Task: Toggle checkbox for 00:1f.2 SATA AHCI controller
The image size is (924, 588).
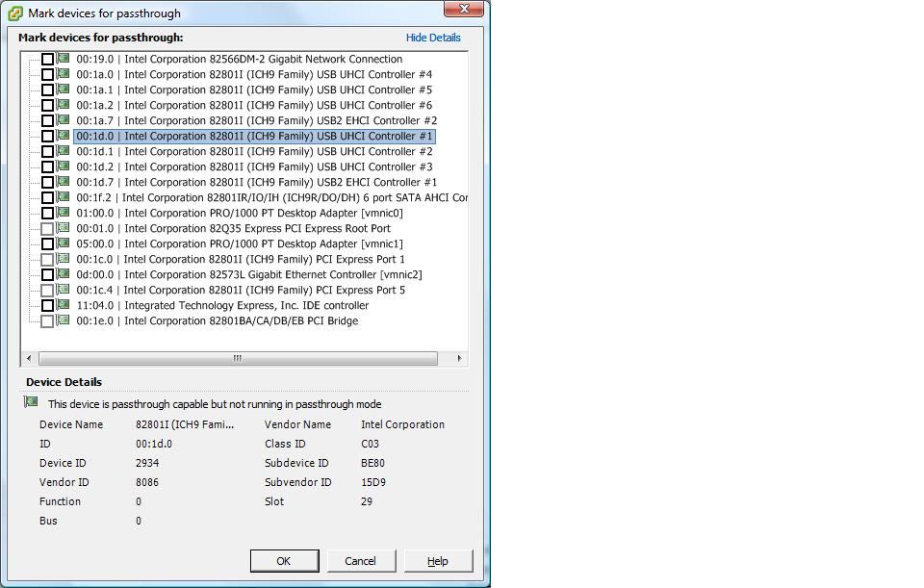Action: pos(48,197)
